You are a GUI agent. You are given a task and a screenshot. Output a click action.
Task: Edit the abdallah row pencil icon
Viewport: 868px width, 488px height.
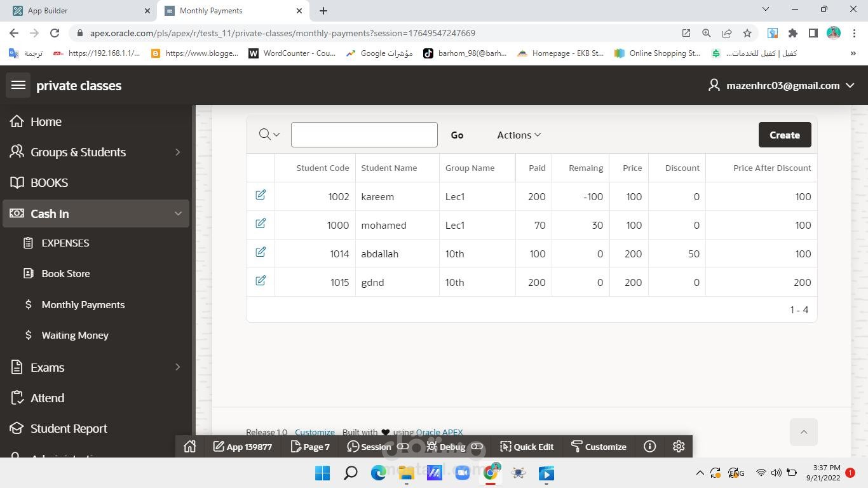(x=261, y=252)
